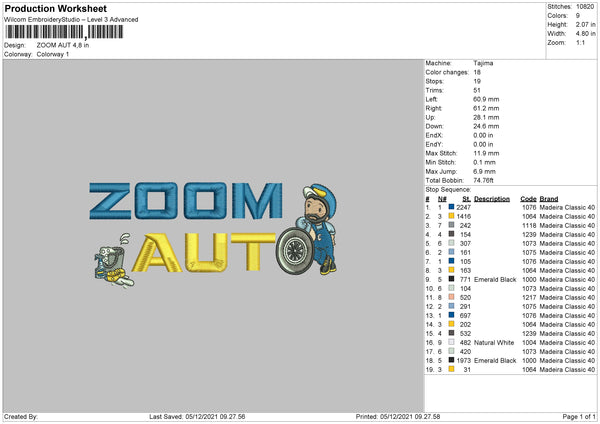Select the Stitches value 10820

[585, 7]
